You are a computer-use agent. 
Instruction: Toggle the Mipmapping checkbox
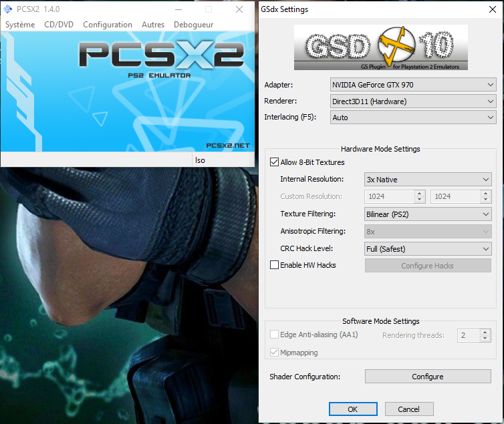(x=274, y=353)
